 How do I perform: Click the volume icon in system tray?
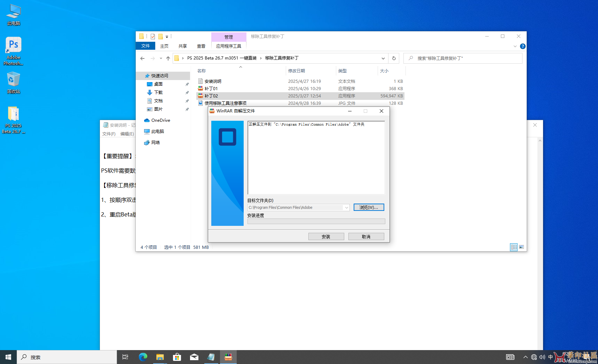542,357
